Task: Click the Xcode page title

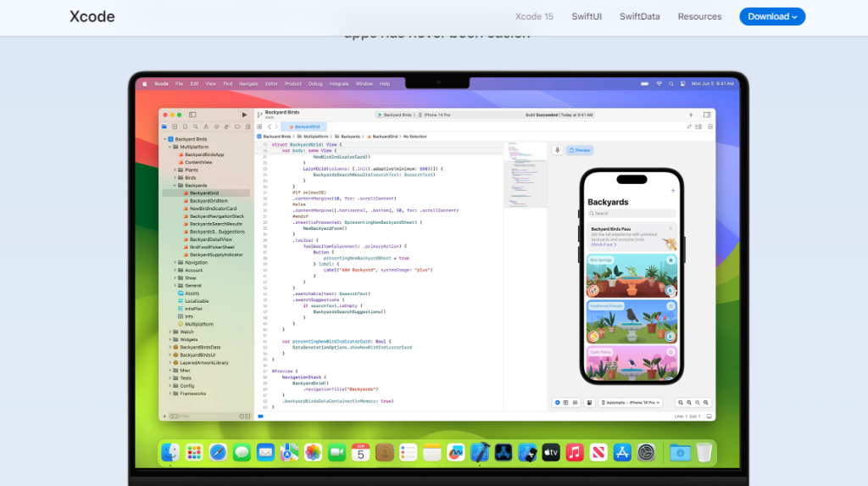Action: click(x=92, y=17)
